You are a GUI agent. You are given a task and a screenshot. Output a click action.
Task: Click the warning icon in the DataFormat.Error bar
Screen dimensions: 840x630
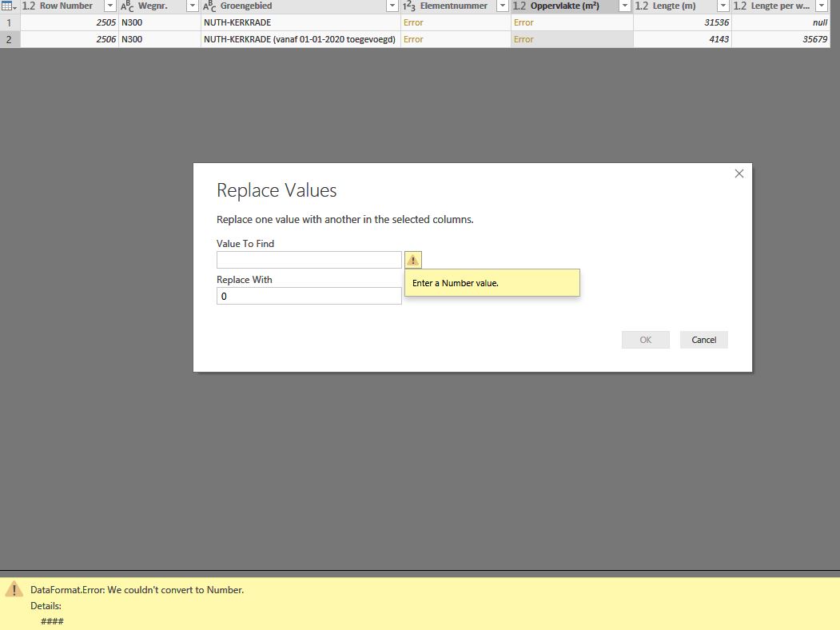pos(14,589)
